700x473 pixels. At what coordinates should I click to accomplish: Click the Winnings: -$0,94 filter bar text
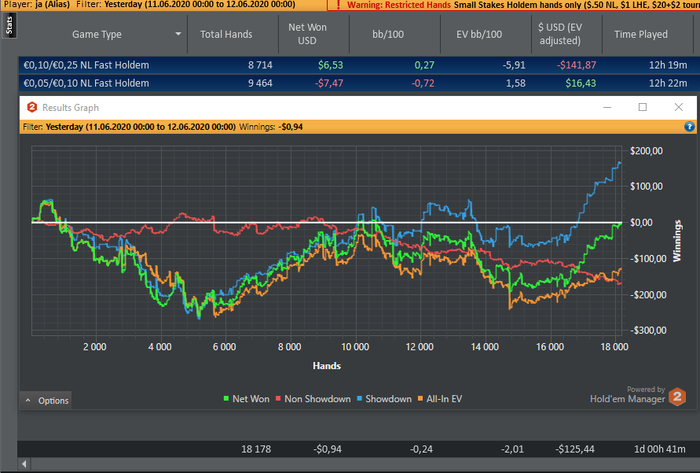[271, 127]
